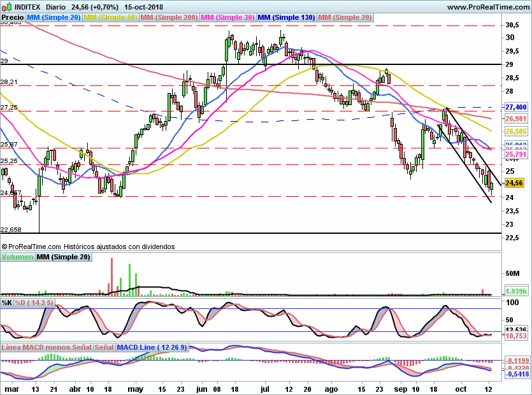Select the MM (Simple 200) legend label

169,17
